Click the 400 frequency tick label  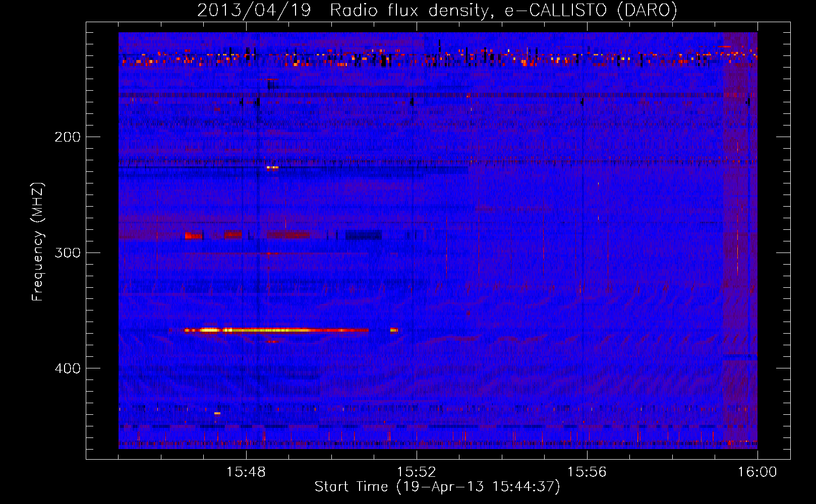click(68, 368)
